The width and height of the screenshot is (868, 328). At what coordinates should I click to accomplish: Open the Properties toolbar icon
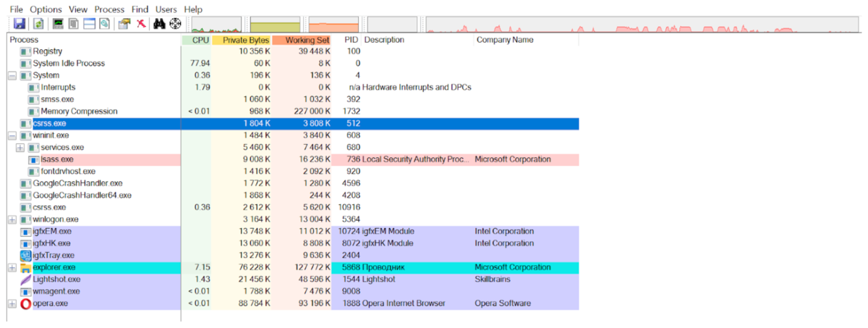124,24
